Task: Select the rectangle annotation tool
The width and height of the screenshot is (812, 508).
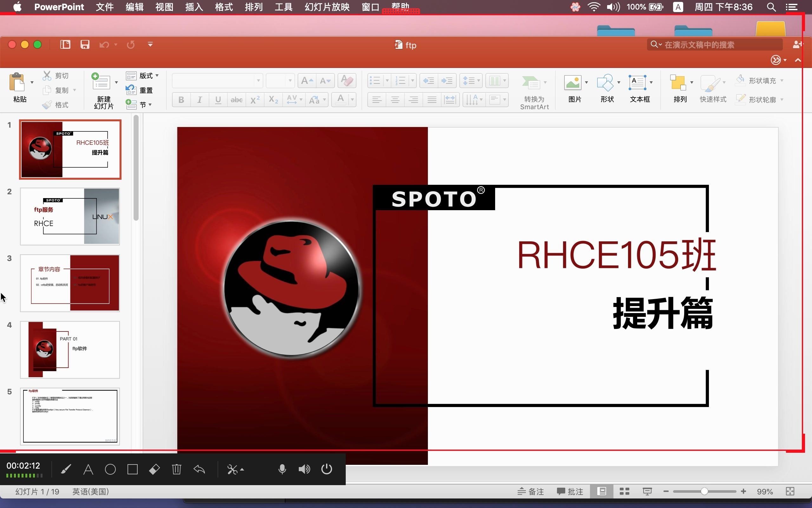Action: (x=133, y=469)
